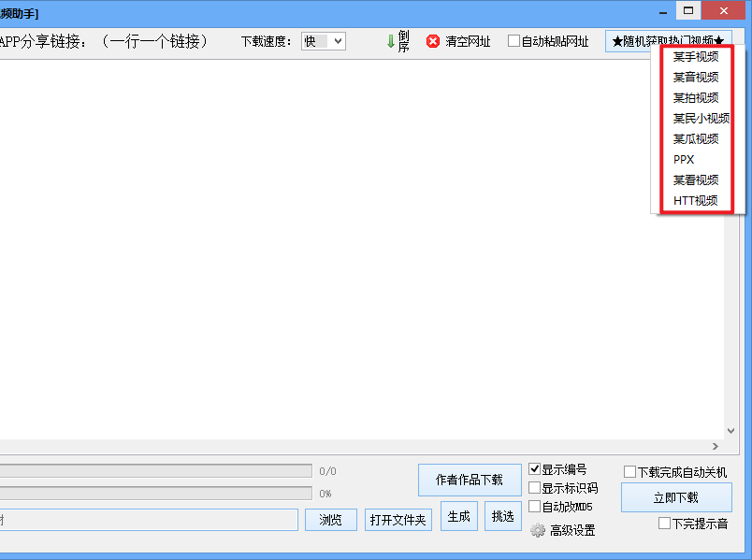
Task: Start download with 立即下载 button
Action: point(676,497)
